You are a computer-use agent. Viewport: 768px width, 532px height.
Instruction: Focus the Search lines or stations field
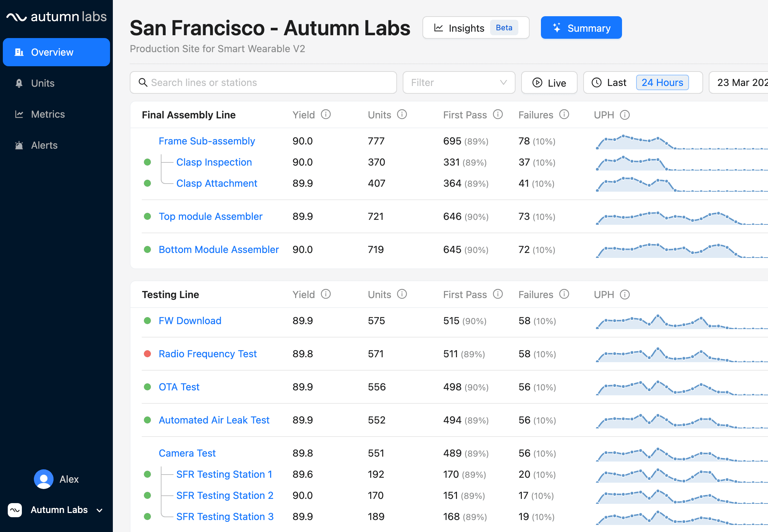[x=263, y=82]
